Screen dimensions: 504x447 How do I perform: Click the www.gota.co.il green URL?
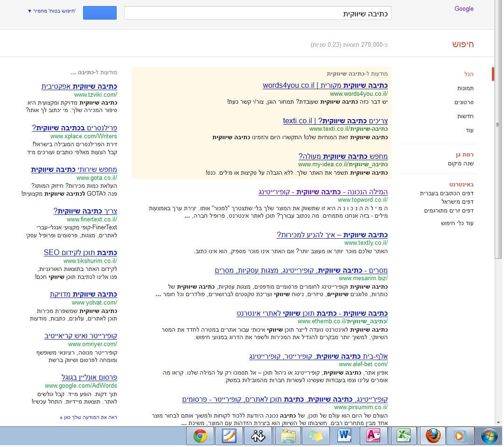pyautogui.click(x=97, y=178)
